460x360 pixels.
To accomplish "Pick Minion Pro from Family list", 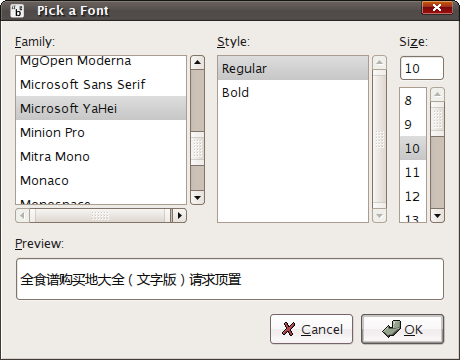I will click(101, 132).
